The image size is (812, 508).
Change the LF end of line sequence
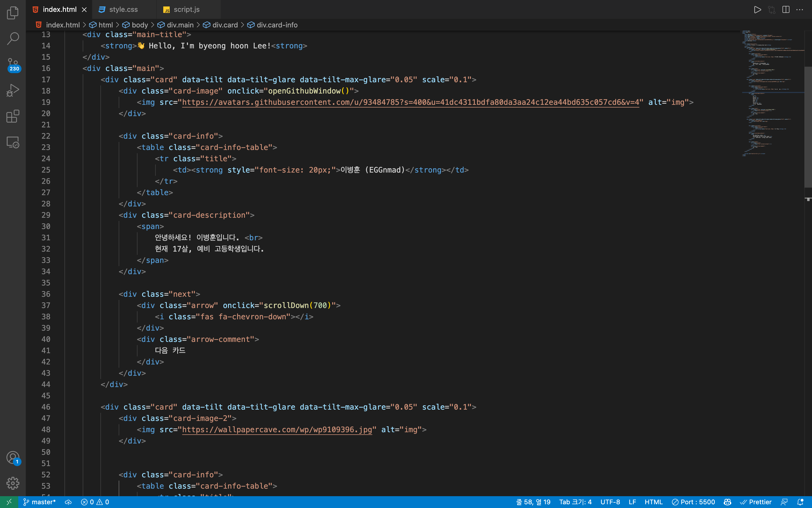tap(632, 502)
